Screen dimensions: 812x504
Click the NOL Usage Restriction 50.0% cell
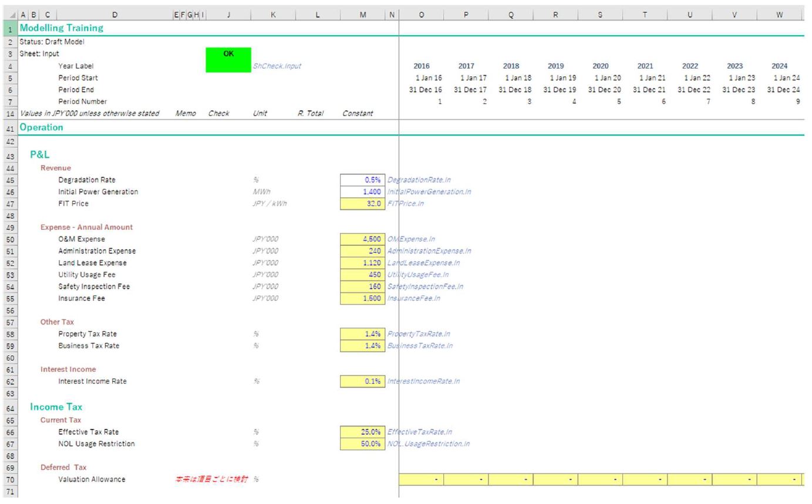coord(362,444)
